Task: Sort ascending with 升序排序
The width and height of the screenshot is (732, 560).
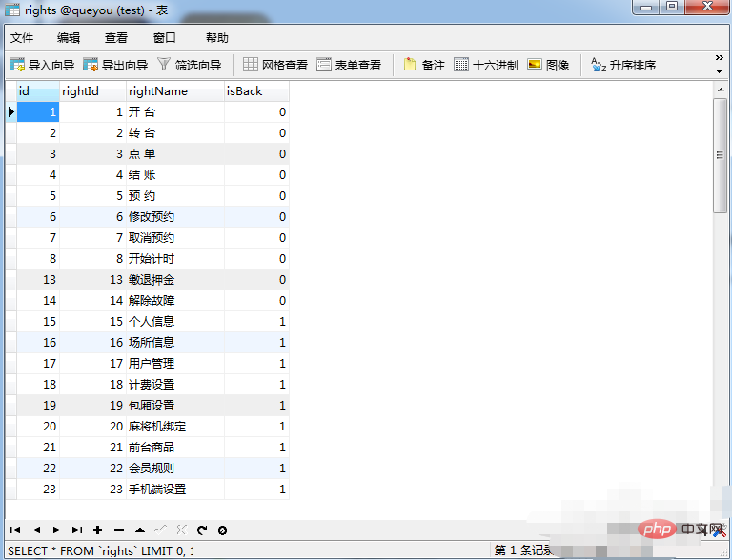Action: tap(623, 65)
